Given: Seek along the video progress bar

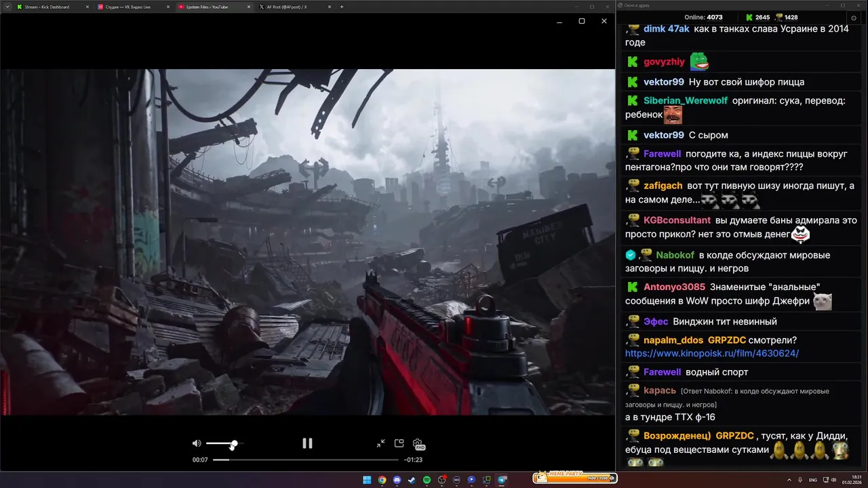Looking at the screenshot, I should [x=307, y=460].
